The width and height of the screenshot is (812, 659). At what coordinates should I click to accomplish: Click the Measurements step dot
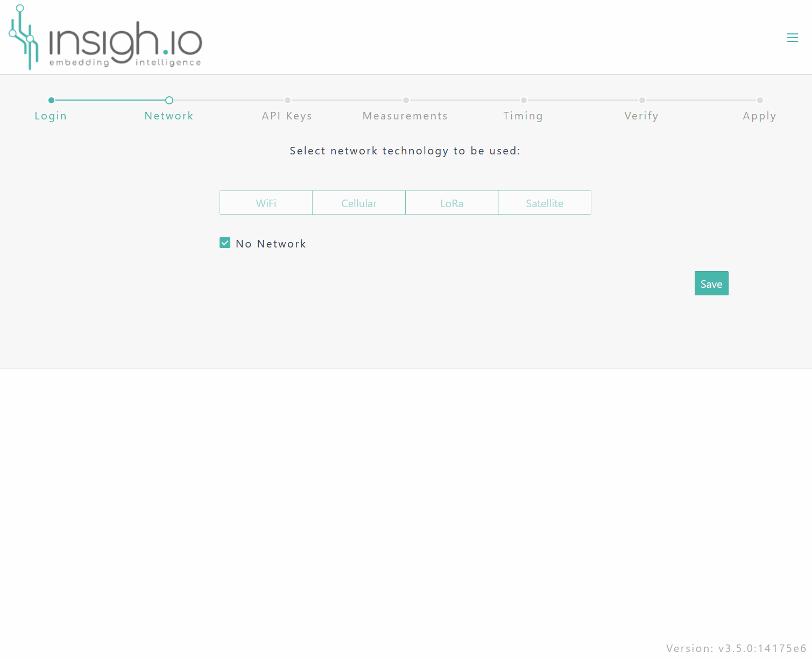(x=406, y=100)
